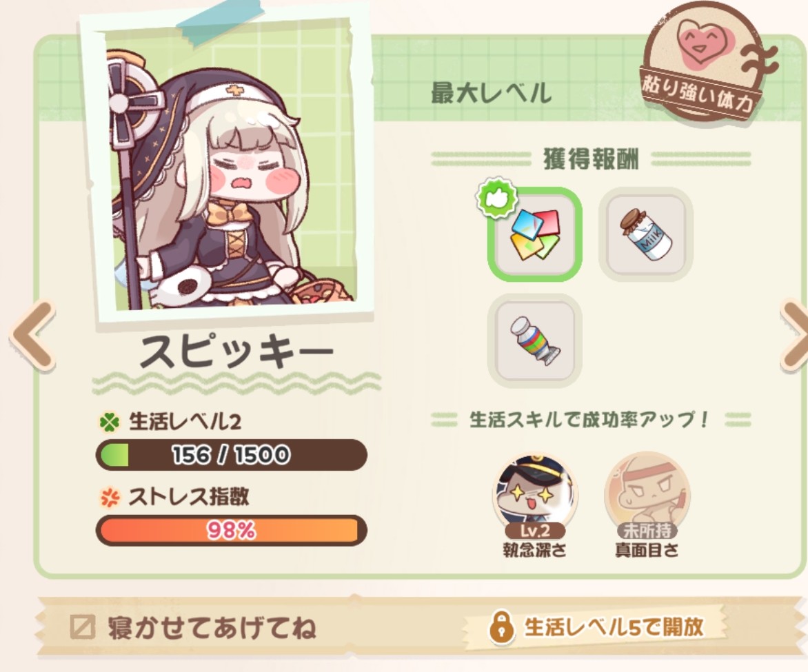Image resolution: width=808 pixels, height=672 pixels.
Task: Select the striped tube reward item
Action: pyautogui.click(x=535, y=340)
